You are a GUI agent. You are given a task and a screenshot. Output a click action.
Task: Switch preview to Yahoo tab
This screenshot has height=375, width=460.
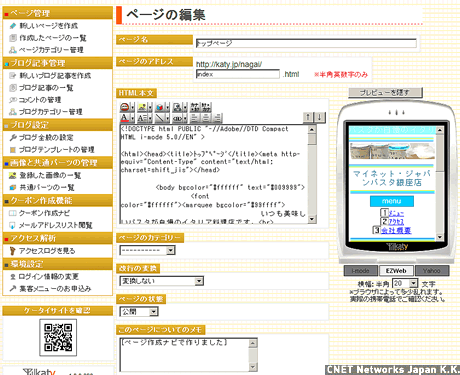tap(432, 271)
